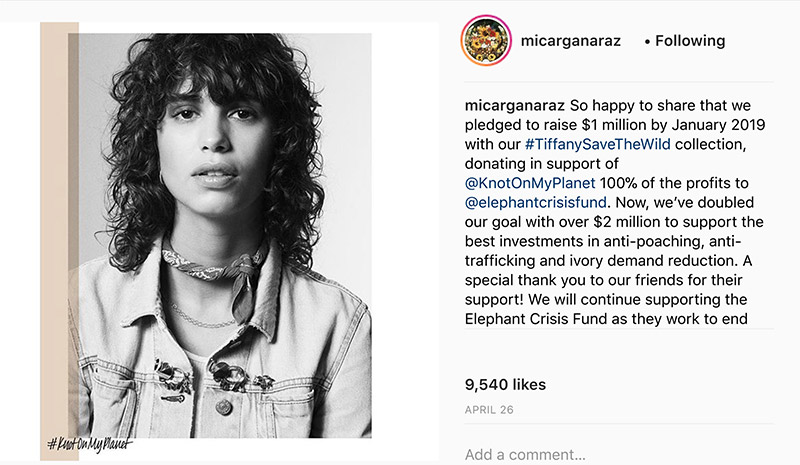Click the handwritten #KnotOnMyPlanet watermark

click(x=90, y=441)
